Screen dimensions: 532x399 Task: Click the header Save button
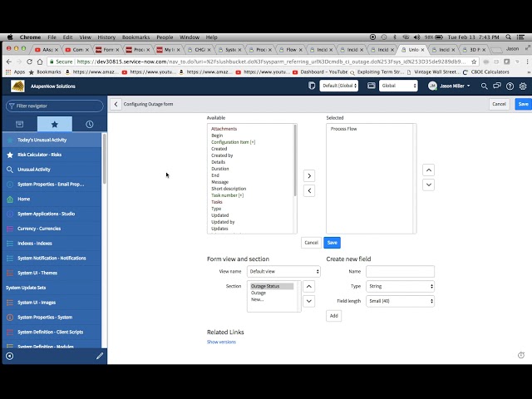point(523,104)
